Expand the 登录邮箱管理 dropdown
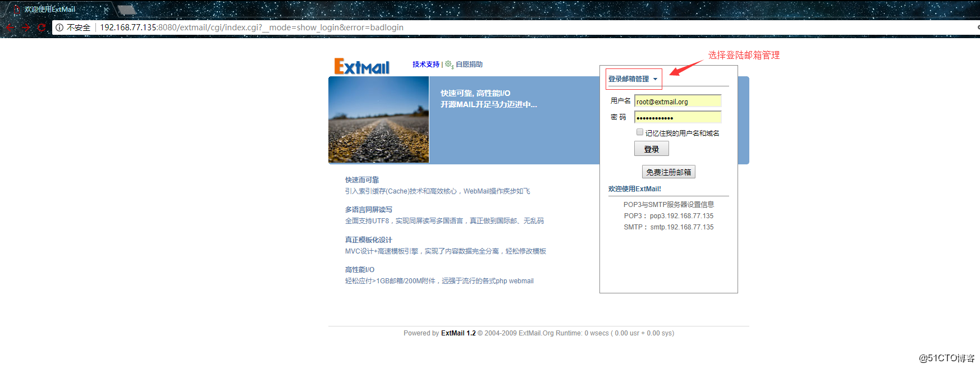 point(634,79)
